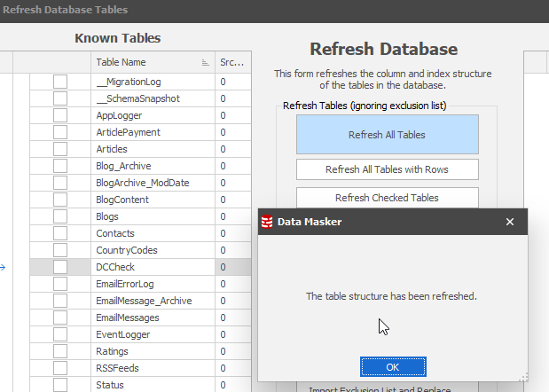The height and width of the screenshot is (392, 549).
Task: Toggle the RSSFeeds row checkbox
Action: [60, 368]
